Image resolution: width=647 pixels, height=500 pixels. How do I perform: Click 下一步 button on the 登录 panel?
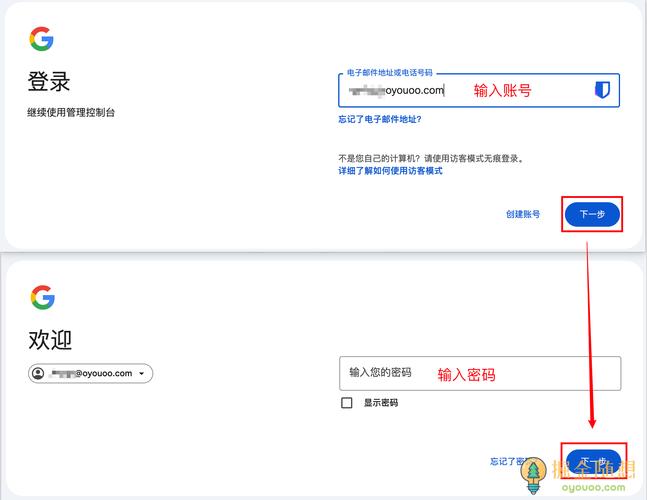592,214
